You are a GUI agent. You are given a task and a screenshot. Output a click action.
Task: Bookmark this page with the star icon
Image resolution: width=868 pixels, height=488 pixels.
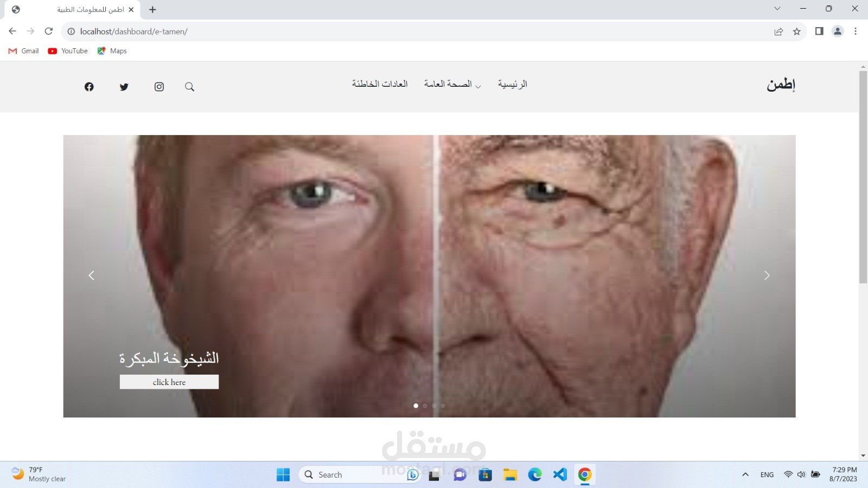point(796,31)
